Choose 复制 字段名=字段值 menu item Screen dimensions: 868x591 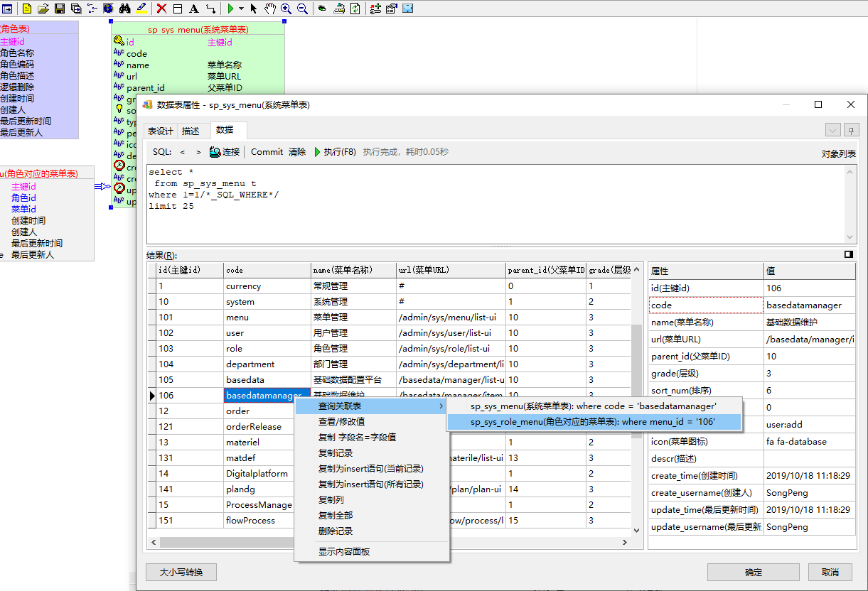pyautogui.click(x=372, y=437)
